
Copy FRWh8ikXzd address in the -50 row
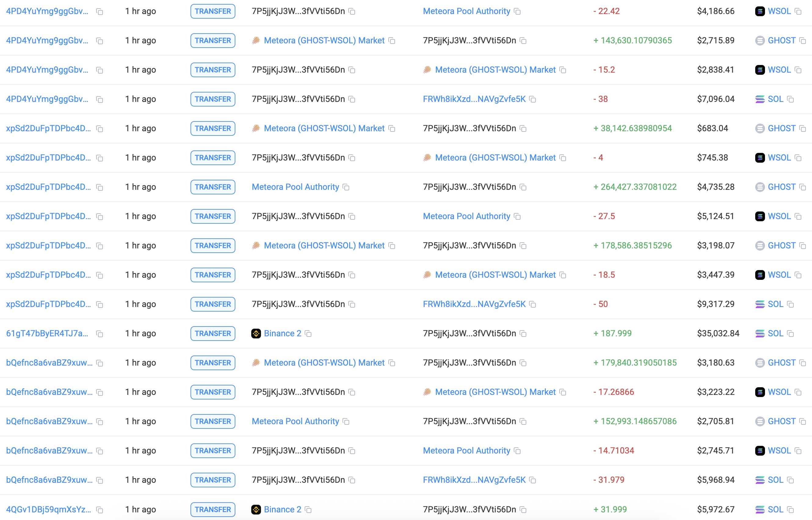coord(533,304)
